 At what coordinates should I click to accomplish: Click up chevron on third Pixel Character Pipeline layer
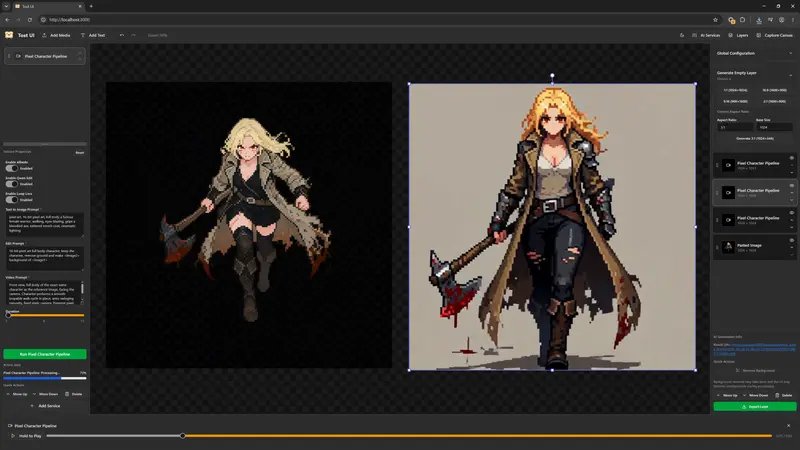[792, 220]
